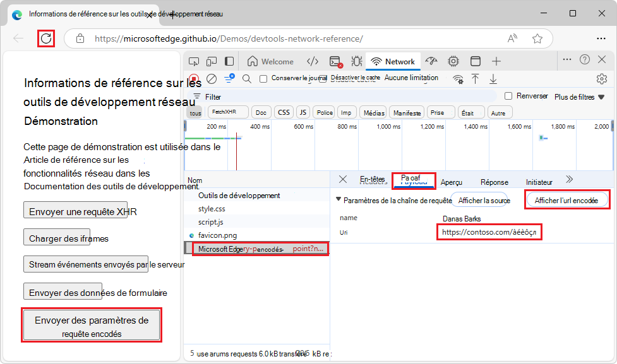
Task: Reload the page with the refresh icon
Action: click(x=46, y=38)
